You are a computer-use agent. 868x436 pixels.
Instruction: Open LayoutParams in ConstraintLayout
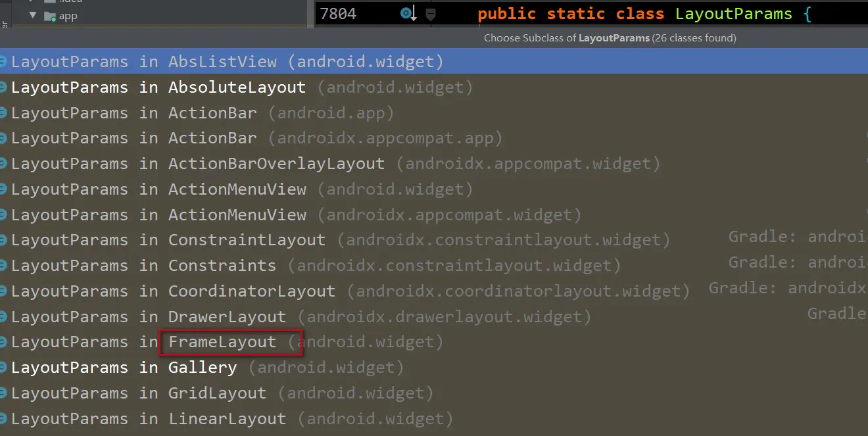[247, 240]
